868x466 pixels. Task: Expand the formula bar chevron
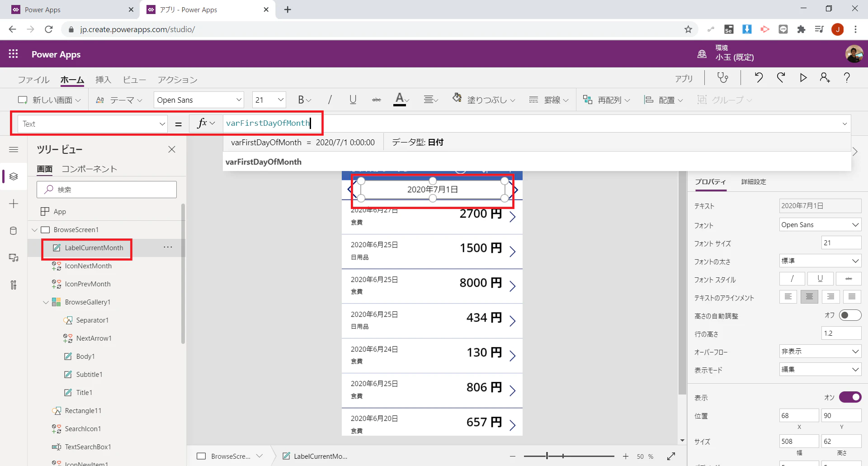[844, 124]
